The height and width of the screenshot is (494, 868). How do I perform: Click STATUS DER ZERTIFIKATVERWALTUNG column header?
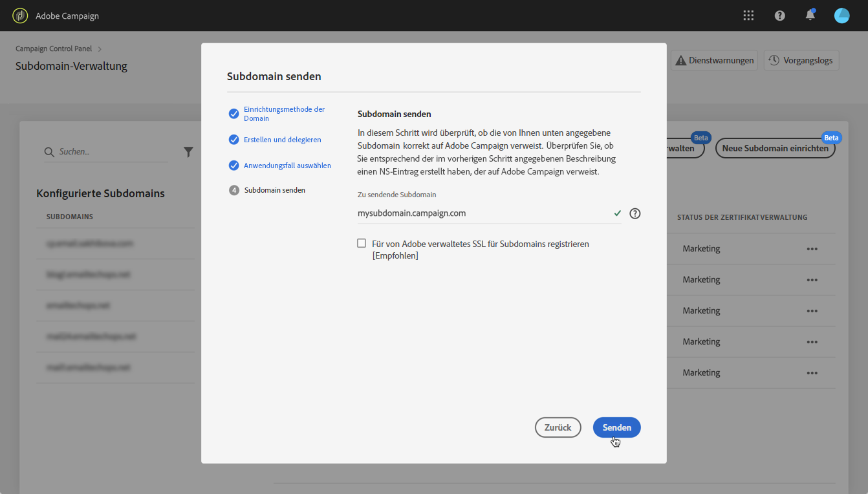pos(742,217)
